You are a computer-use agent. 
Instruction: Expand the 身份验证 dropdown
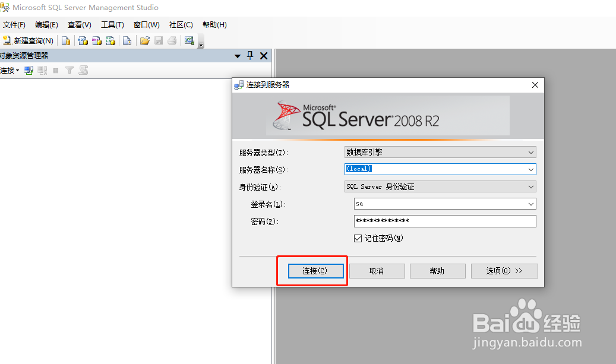tap(530, 187)
